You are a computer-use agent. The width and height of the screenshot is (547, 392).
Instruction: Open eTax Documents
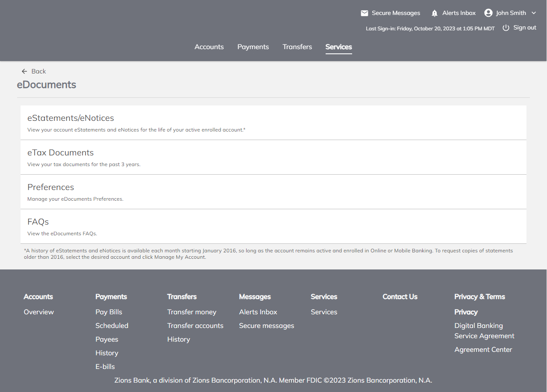point(60,153)
